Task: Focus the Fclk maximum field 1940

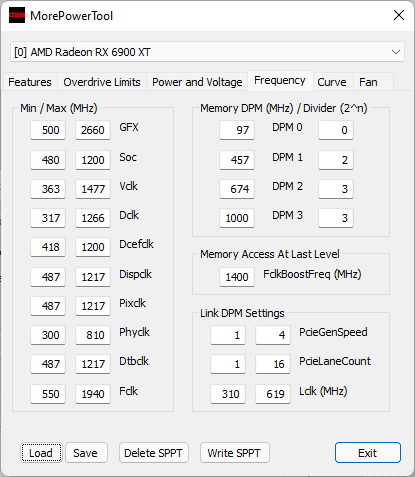Action: (x=93, y=394)
